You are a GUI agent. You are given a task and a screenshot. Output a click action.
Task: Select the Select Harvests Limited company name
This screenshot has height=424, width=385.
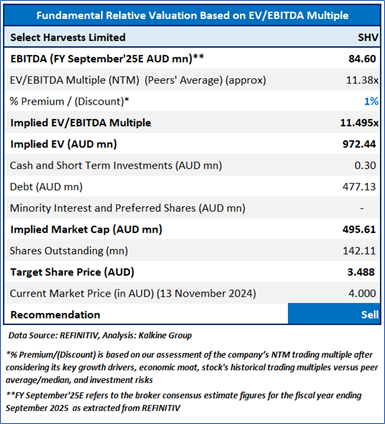[68, 37]
